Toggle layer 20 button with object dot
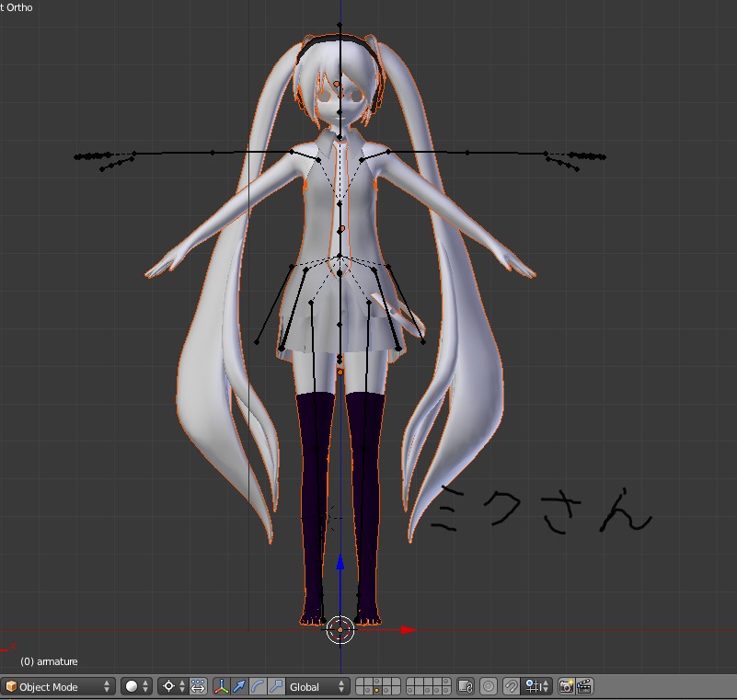This screenshot has width=737, height=700. click(446, 690)
